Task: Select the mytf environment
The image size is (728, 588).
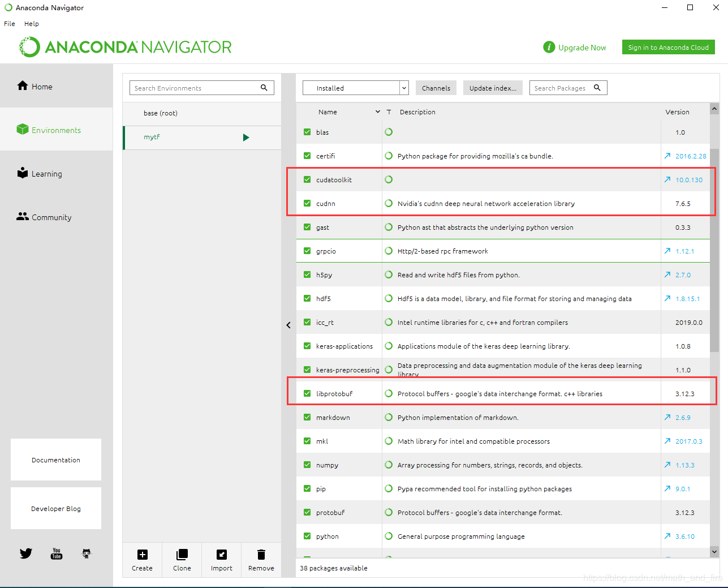Action: (x=202, y=138)
